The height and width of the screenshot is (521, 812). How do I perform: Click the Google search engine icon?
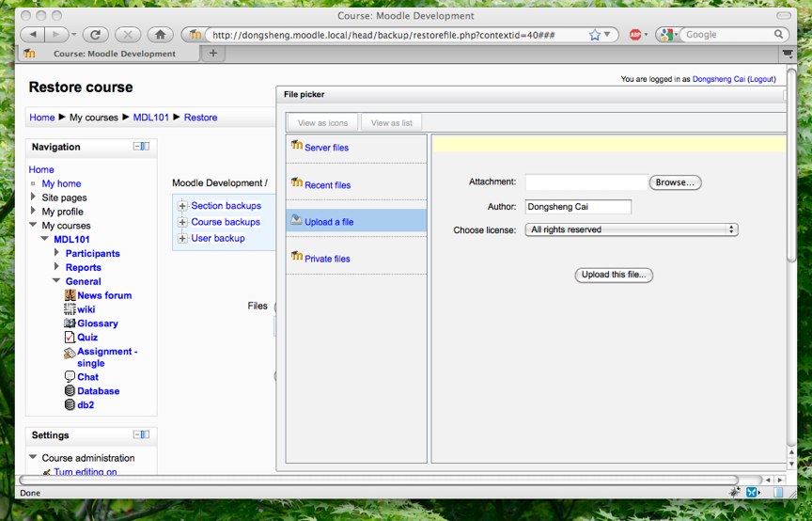coord(667,35)
